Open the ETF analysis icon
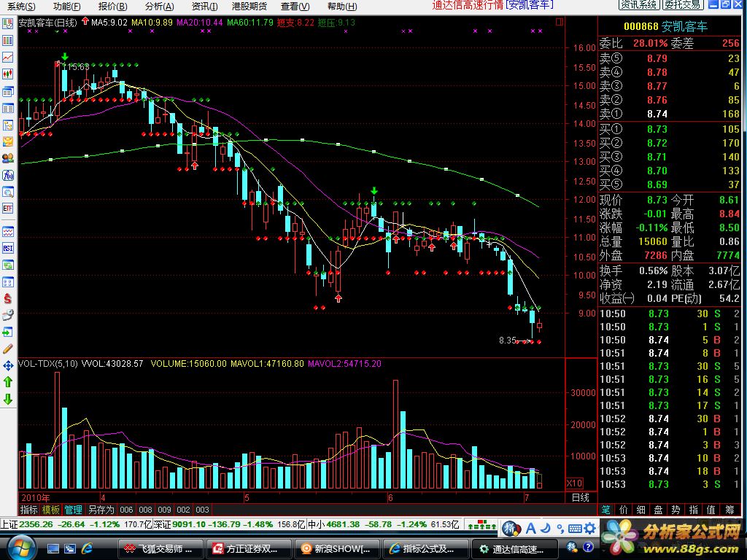The width and height of the screenshot is (747, 560). [x=7, y=209]
